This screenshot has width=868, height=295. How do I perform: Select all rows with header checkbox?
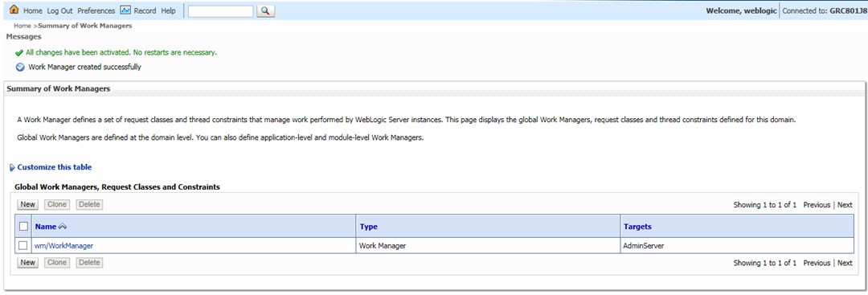point(23,226)
